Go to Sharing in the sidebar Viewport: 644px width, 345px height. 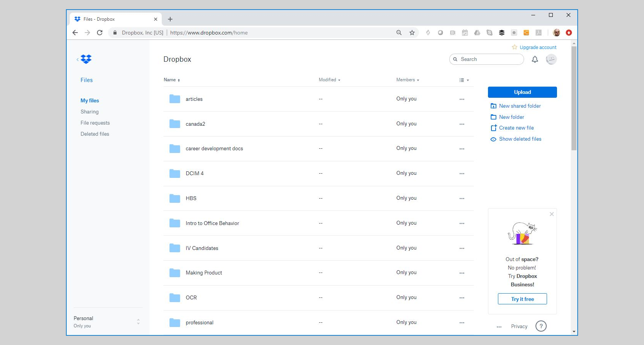pos(90,112)
